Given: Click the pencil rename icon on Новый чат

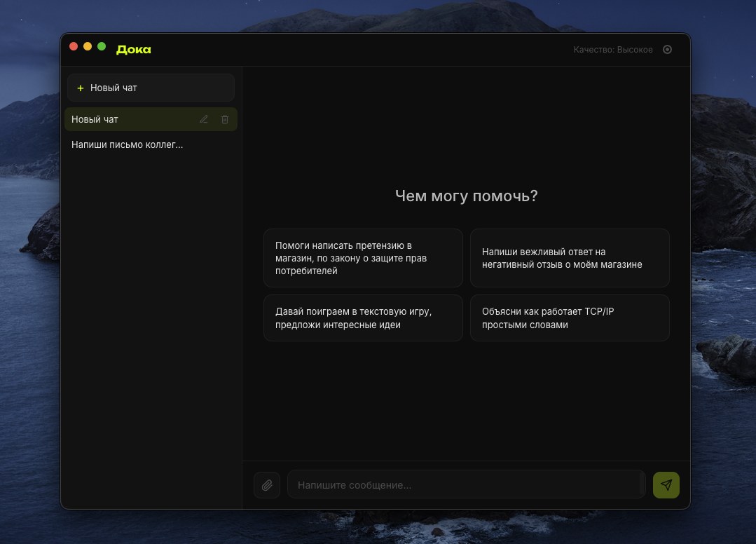Looking at the screenshot, I should pos(204,119).
